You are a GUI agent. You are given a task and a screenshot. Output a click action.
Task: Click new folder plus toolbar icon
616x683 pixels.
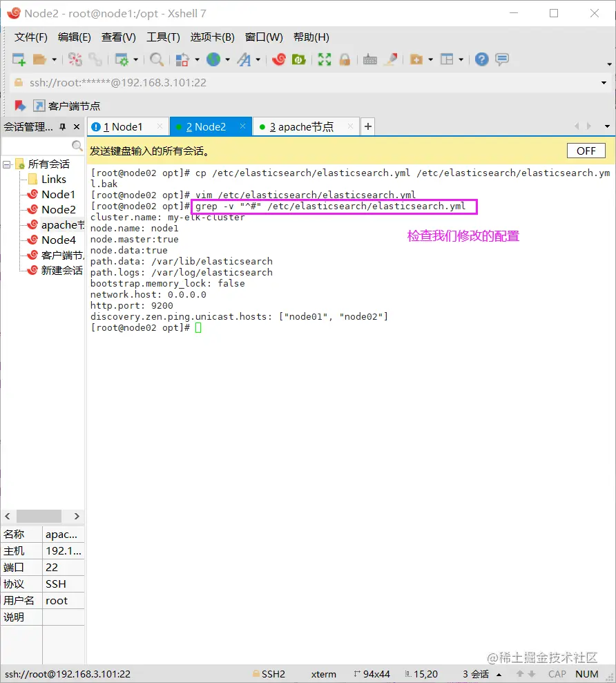click(x=416, y=59)
